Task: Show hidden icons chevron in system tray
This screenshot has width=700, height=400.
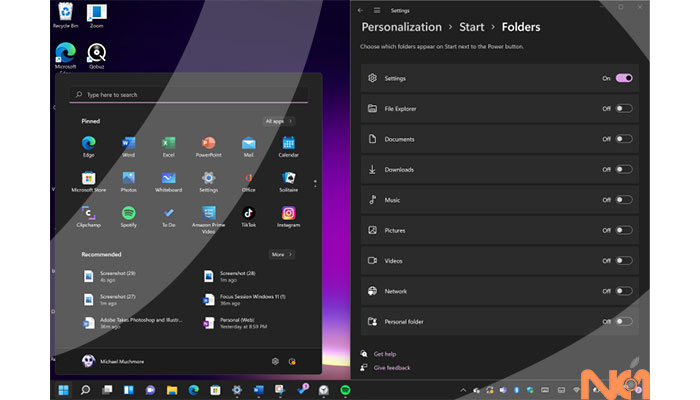Action: pos(463,390)
